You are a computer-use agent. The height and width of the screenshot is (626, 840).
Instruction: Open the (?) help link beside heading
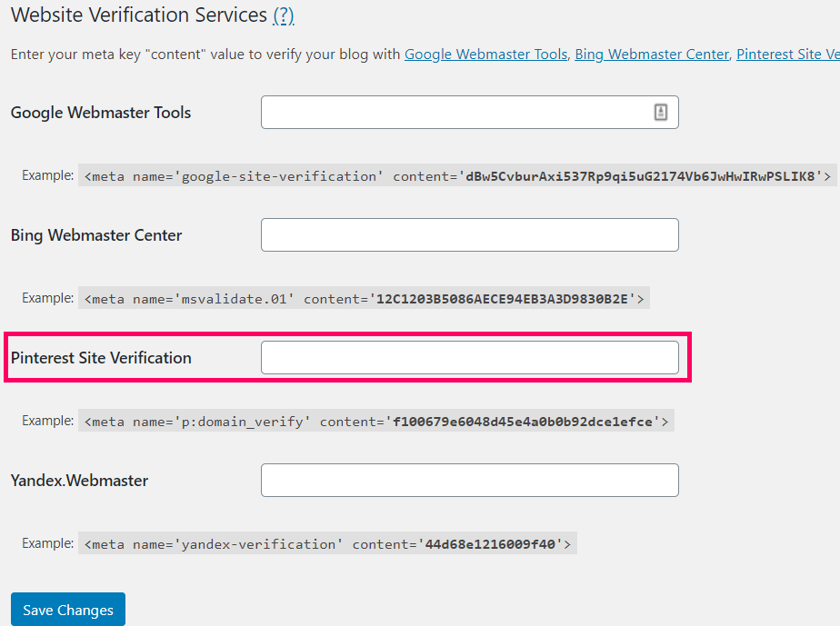pos(284,15)
